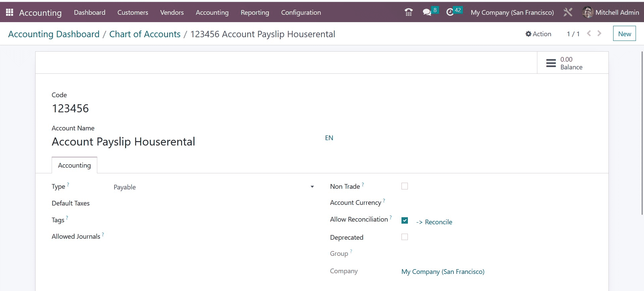
Task: Uncheck the Allow Reconciliation checkbox
Action: tap(405, 220)
